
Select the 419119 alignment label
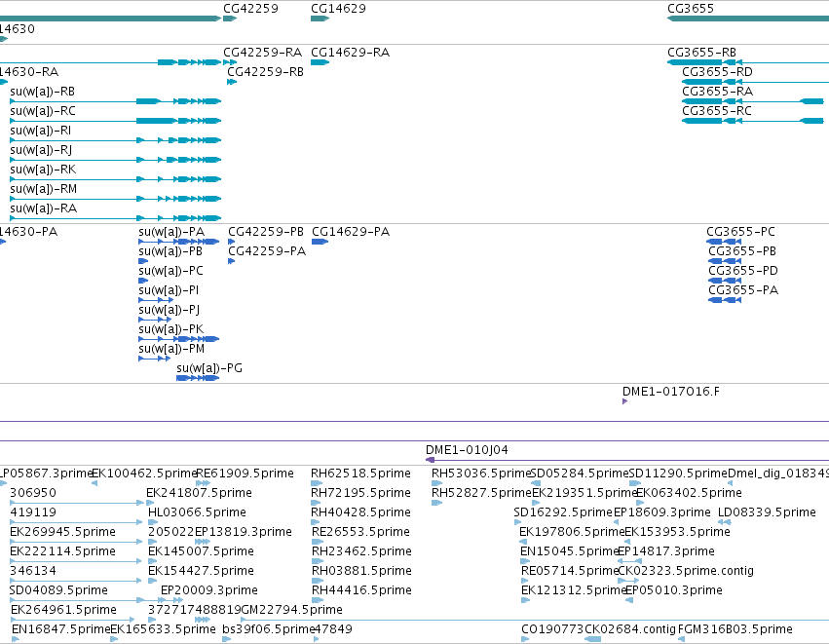pos(33,512)
